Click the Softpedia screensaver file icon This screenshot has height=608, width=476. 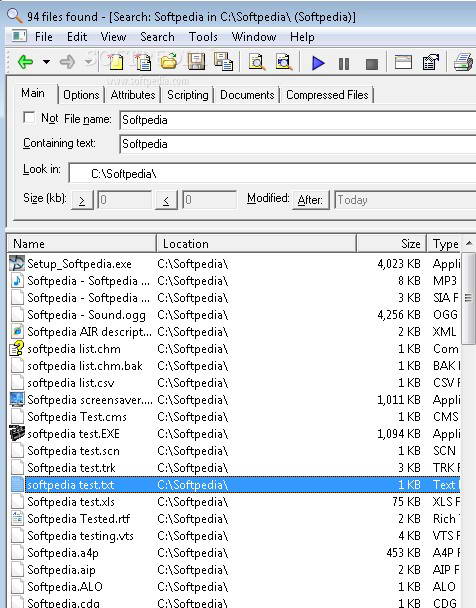coord(17,400)
